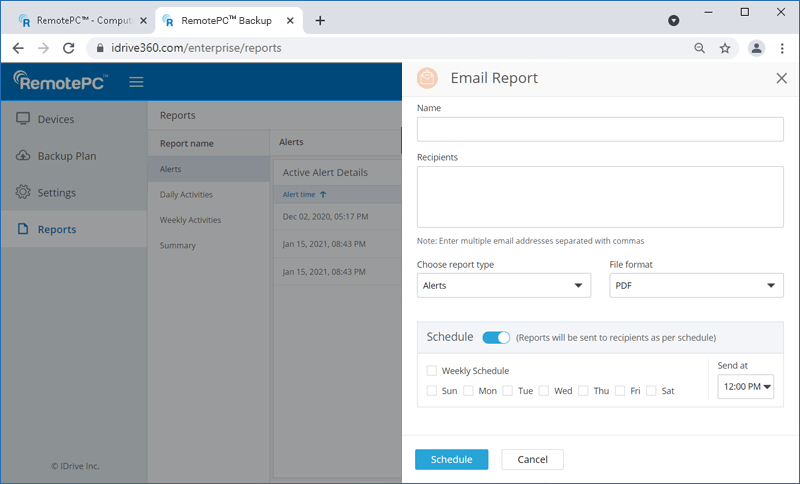The image size is (800, 484).
Task: Click the blue Schedule button
Action: (x=451, y=459)
